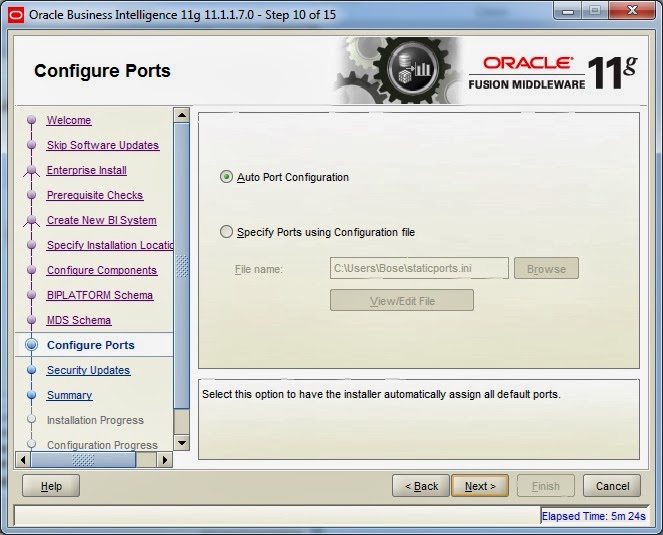Click the Browse button
The height and width of the screenshot is (535, 663).
coord(546,268)
